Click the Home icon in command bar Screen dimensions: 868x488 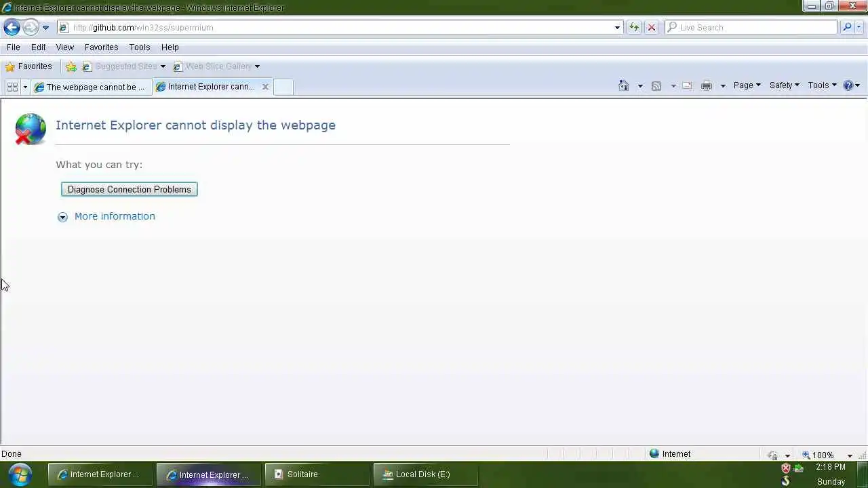(624, 85)
